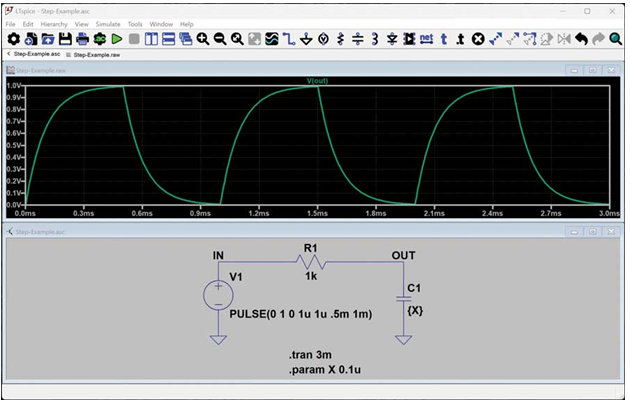Open the View menu
Screen dimensions: 630x405
[x=81, y=24]
